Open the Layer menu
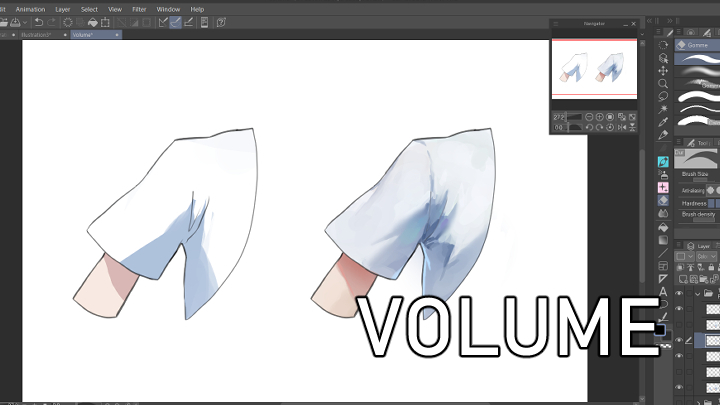The image size is (720, 405). click(x=62, y=9)
